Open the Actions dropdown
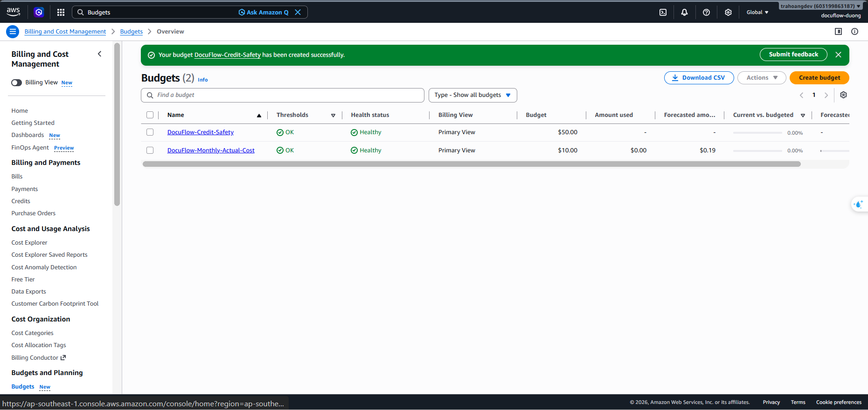Screen dimensions: 868x410 [x=762, y=78]
